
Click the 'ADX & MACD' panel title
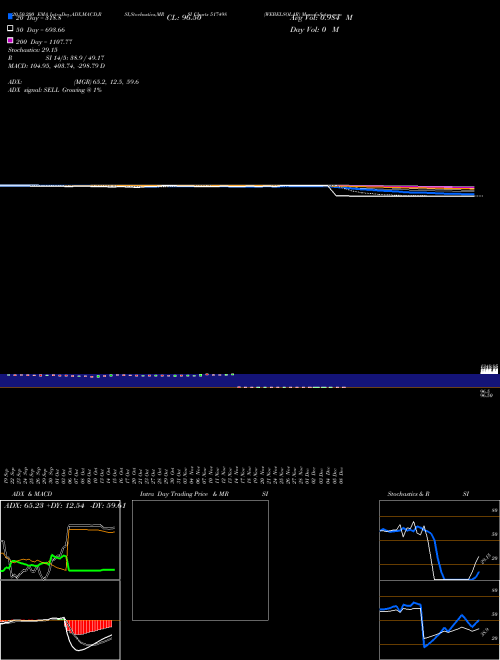tap(32, 494)
